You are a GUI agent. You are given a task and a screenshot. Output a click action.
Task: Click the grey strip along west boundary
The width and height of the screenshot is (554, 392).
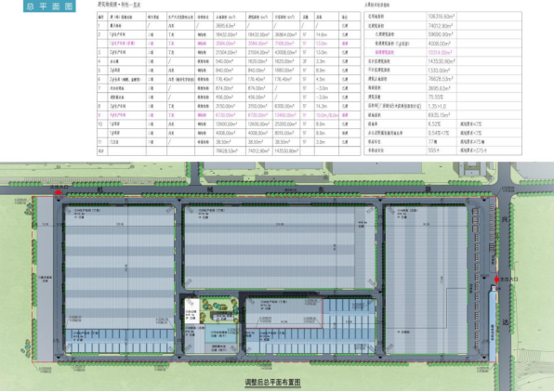tap(46, 279)
